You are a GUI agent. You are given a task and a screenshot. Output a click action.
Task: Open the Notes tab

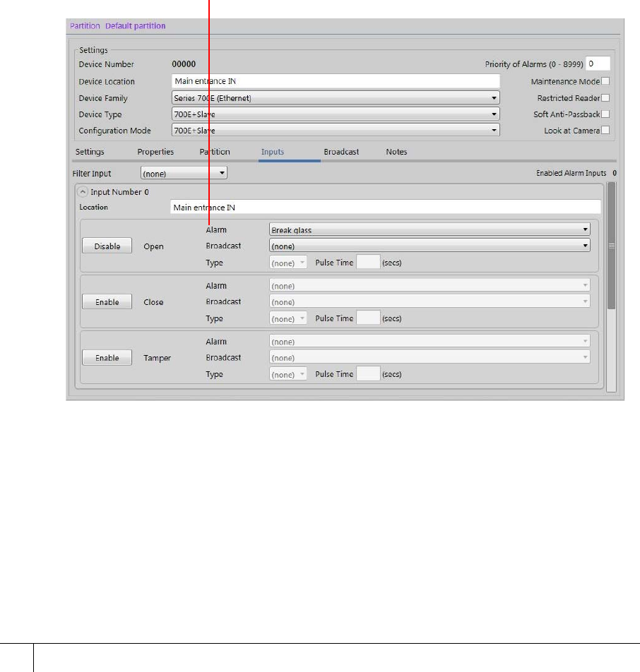point(396,152)
